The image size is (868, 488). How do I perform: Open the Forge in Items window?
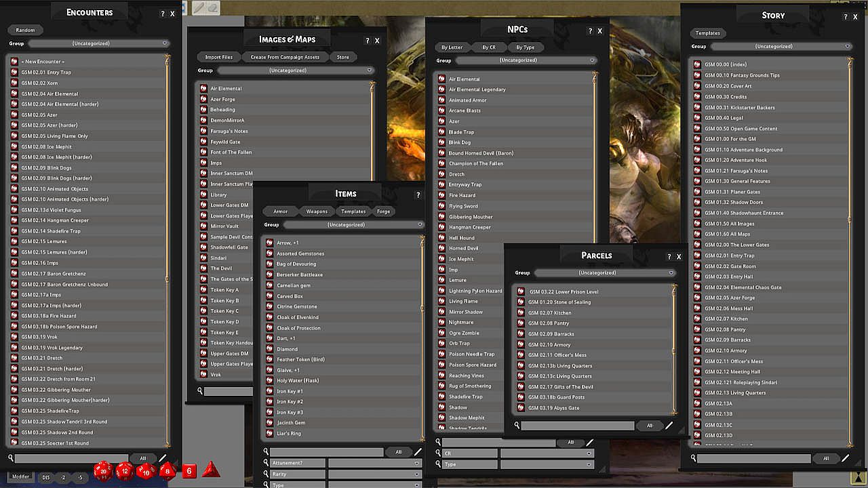click(x=384, y=211)
